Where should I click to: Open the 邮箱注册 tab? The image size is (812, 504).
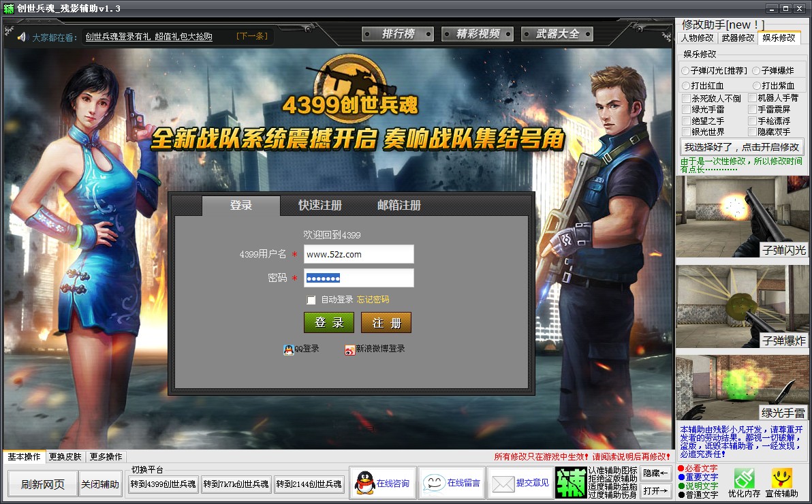point(399,205)
